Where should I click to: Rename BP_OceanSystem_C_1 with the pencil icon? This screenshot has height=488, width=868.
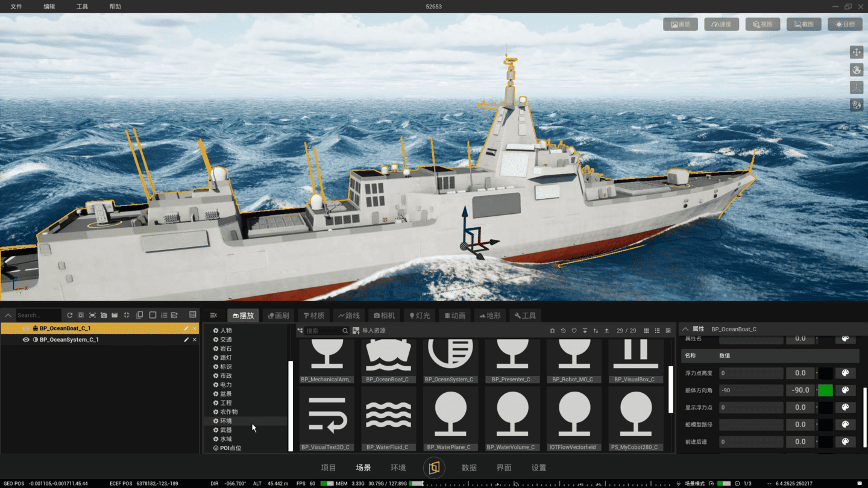click(186, 340)
